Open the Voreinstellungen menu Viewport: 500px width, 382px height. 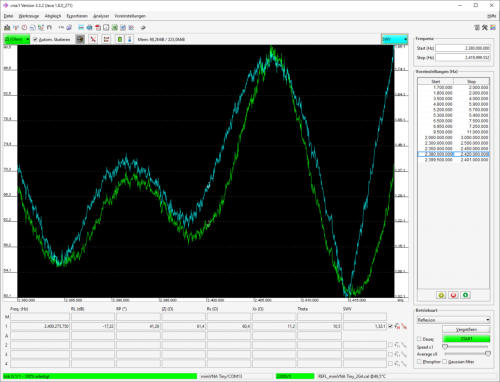[130, 16]
